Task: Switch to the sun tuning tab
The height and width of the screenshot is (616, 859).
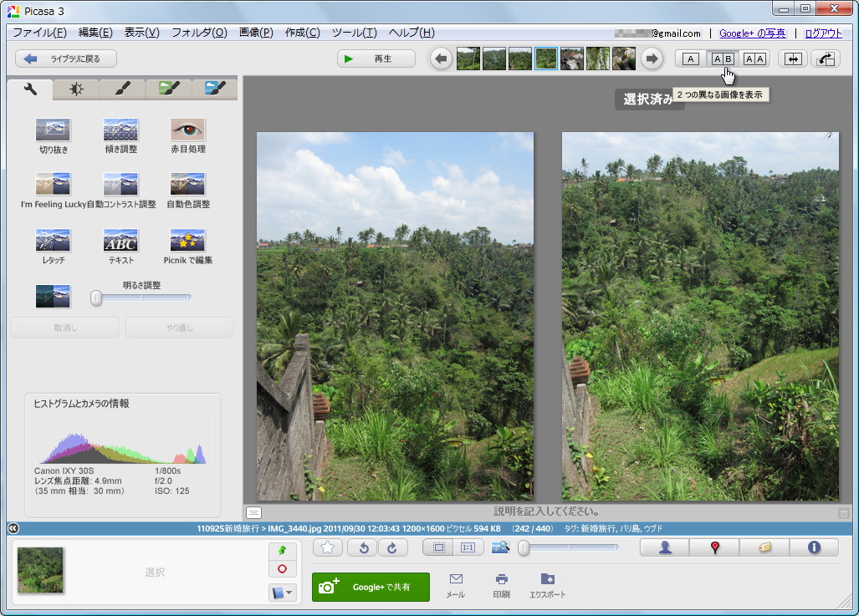Action: click(76, 89)
